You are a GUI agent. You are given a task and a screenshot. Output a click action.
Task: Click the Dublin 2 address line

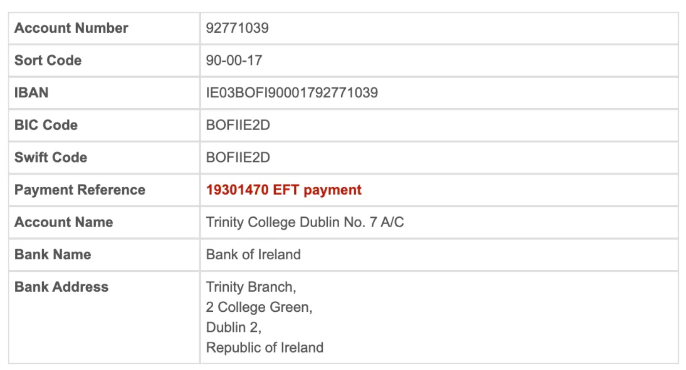click(x=234, y=327)
